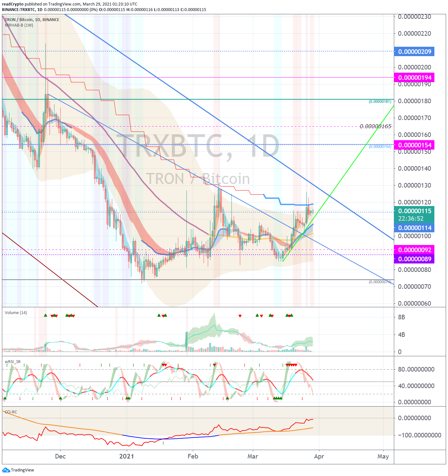448x476 pixels.
Task: Click the May label on time axis
Action: click(x=383, y=457)
